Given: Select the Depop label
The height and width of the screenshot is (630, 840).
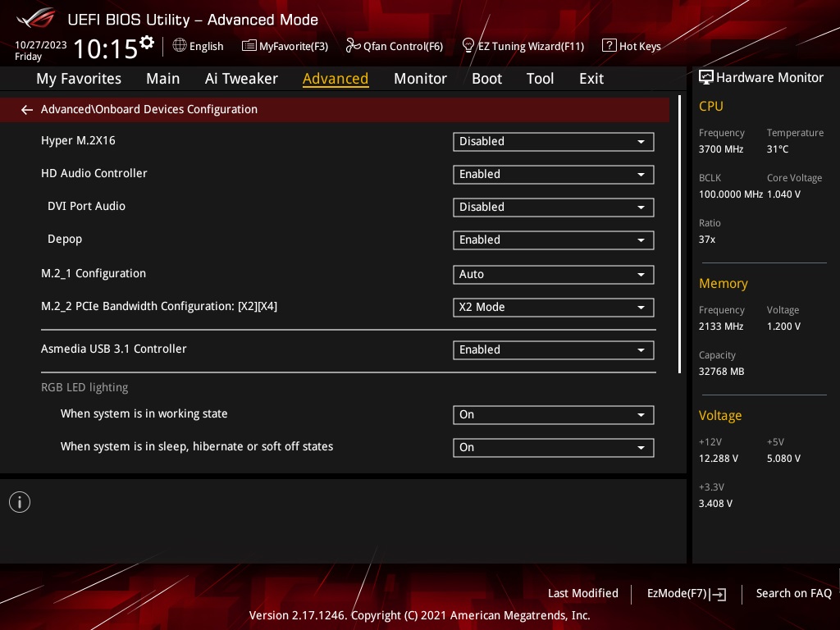Looking at the screenshot, I should point(65,239).
